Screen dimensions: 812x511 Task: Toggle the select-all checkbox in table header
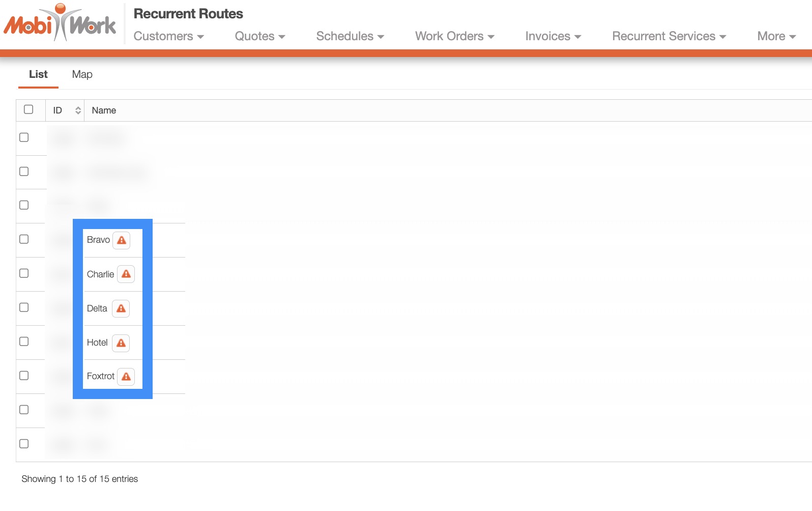[x=28, y=109]
